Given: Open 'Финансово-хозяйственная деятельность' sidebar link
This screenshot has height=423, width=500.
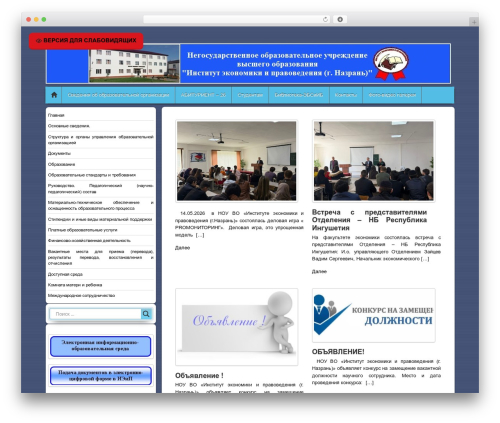Looking at the screenshot, I should click(89, 240).
